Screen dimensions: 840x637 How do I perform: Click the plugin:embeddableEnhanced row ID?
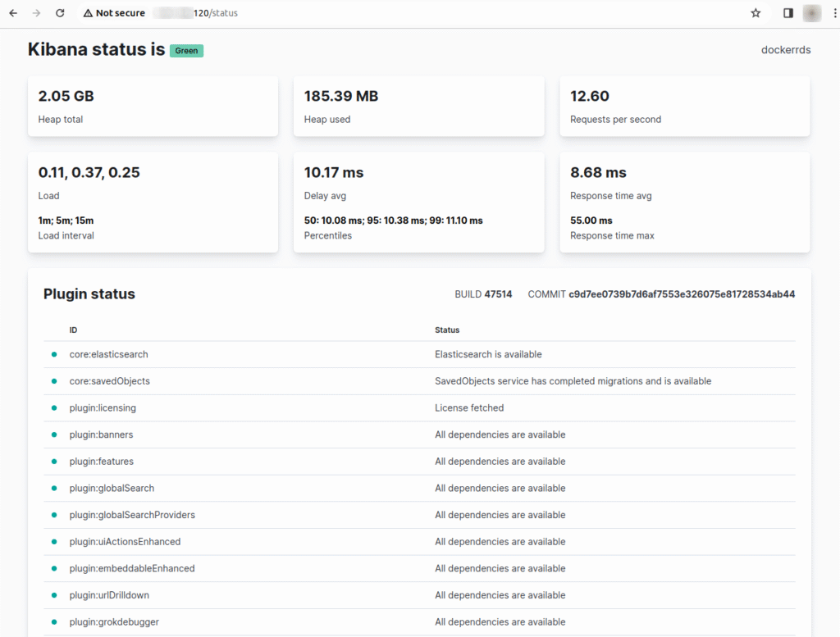[132, 568]
